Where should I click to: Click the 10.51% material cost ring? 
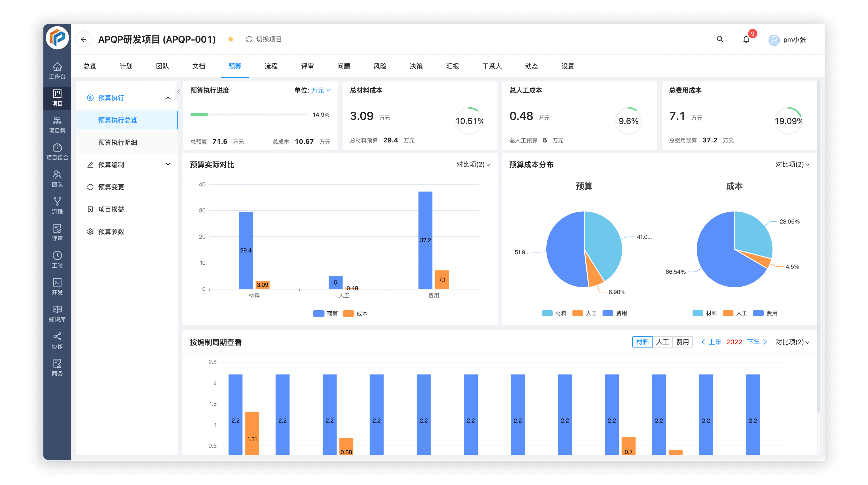469,121
